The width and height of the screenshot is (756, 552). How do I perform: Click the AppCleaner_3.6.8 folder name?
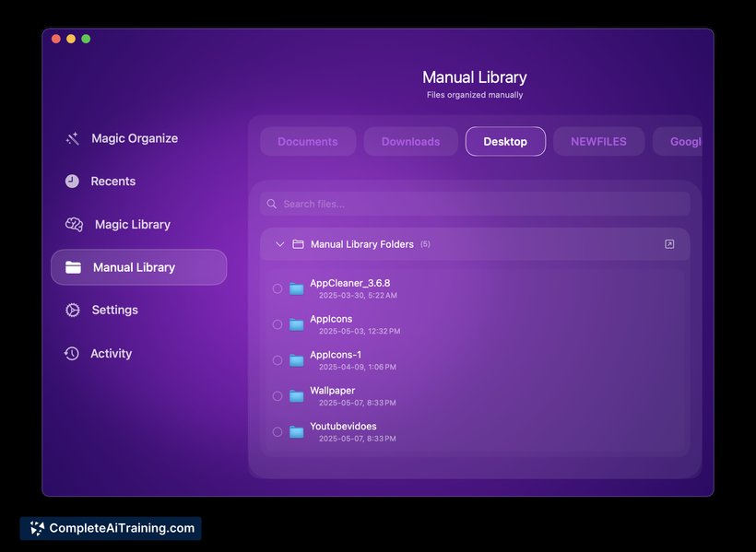(x=350, y=283)
